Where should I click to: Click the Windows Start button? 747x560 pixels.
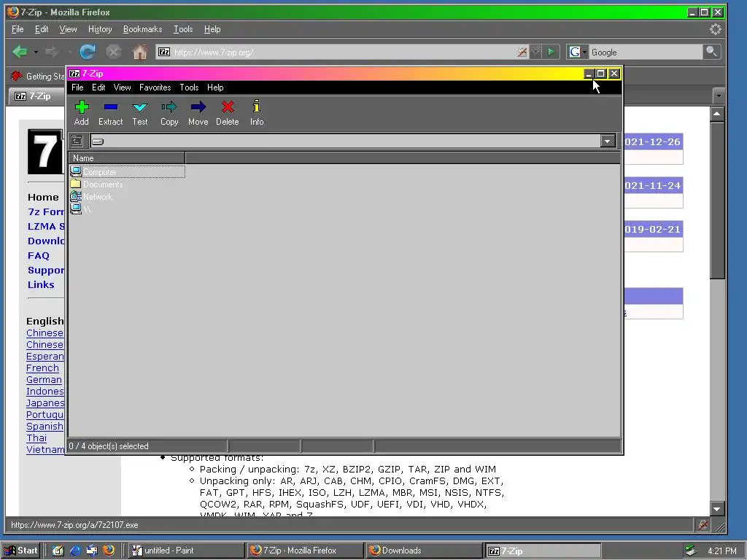tap(21, 551)
